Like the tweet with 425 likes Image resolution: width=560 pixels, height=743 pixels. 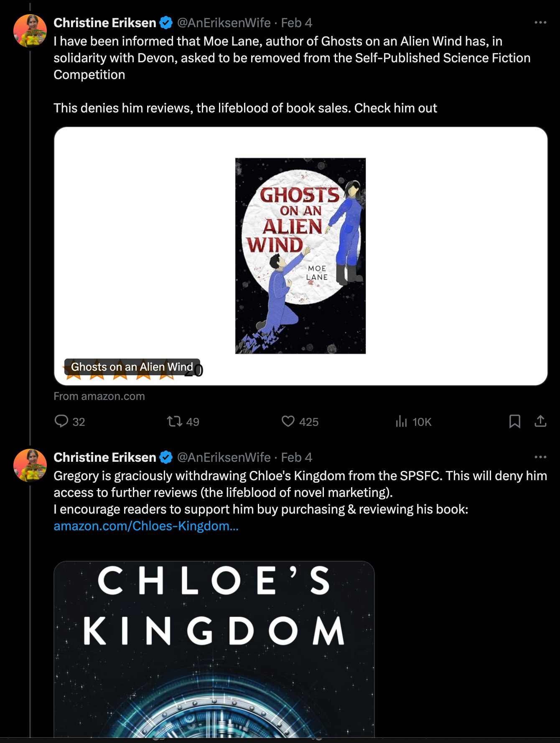pyautogui.click(x=300, y=421)
